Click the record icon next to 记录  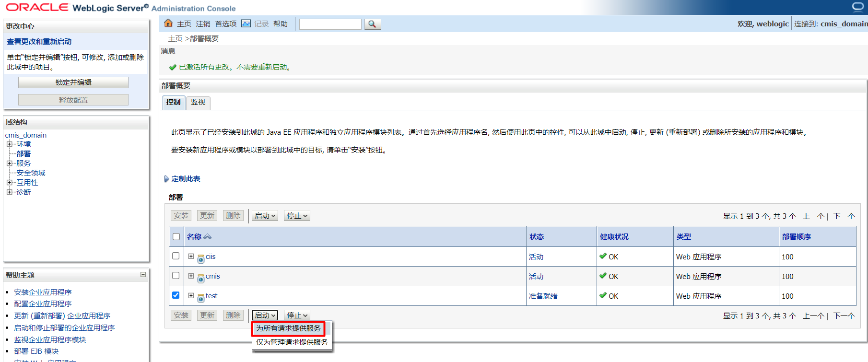(x=246, y=23)
